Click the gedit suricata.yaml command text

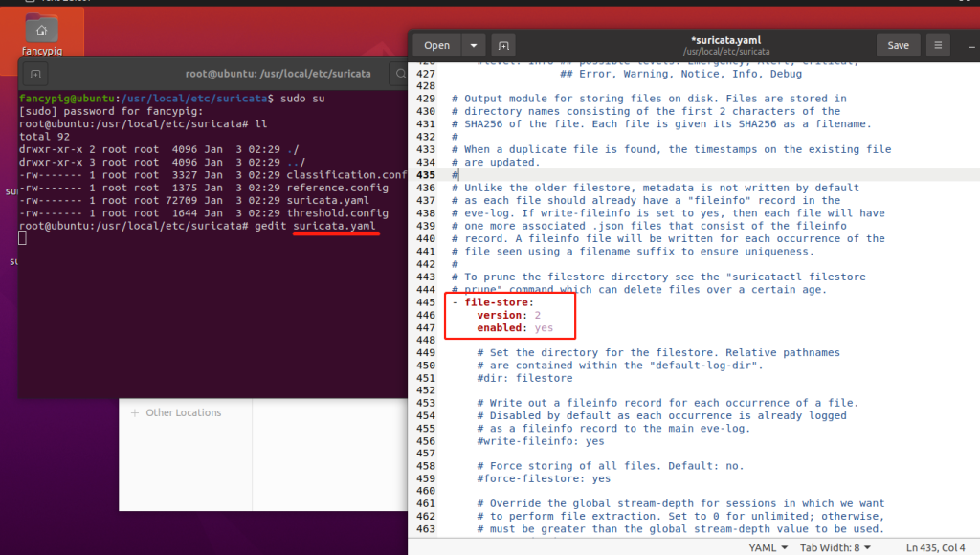pos(315,226)
